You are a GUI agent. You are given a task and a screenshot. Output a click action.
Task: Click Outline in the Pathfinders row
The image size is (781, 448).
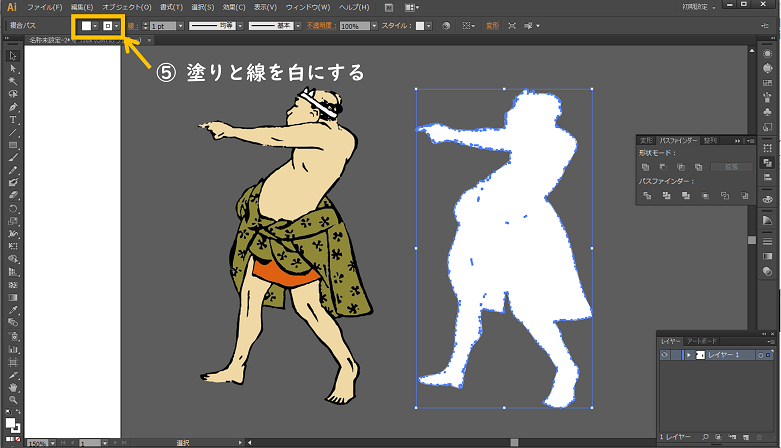click(x=725, y=196)
